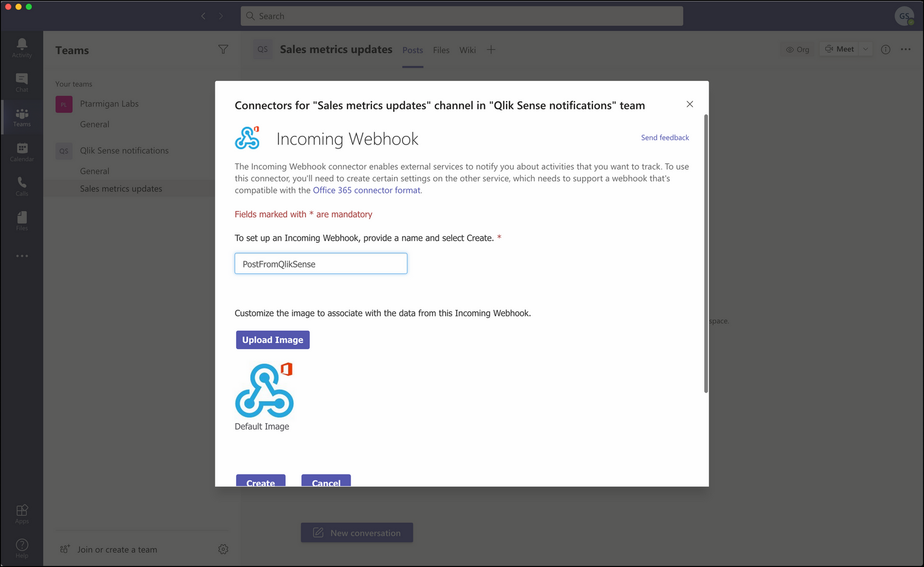The height and width of the screenshot is (567, 924).
Task: Open the Files section in sidebar
Action: coord(21,220)
